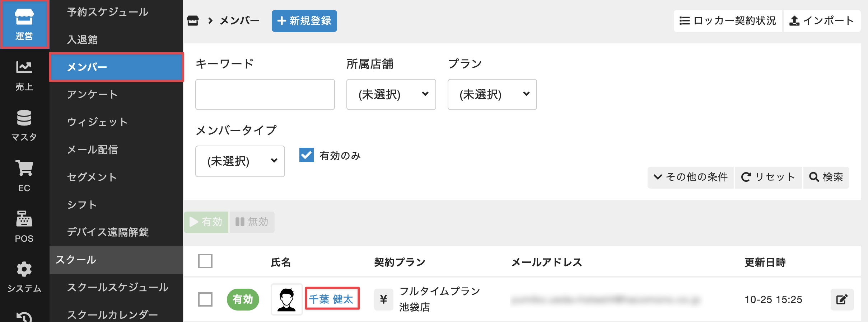Open member link 千葉 健太
Image resolution: width=868 pixels, height=322 pixels.
(x=331, y=299)
